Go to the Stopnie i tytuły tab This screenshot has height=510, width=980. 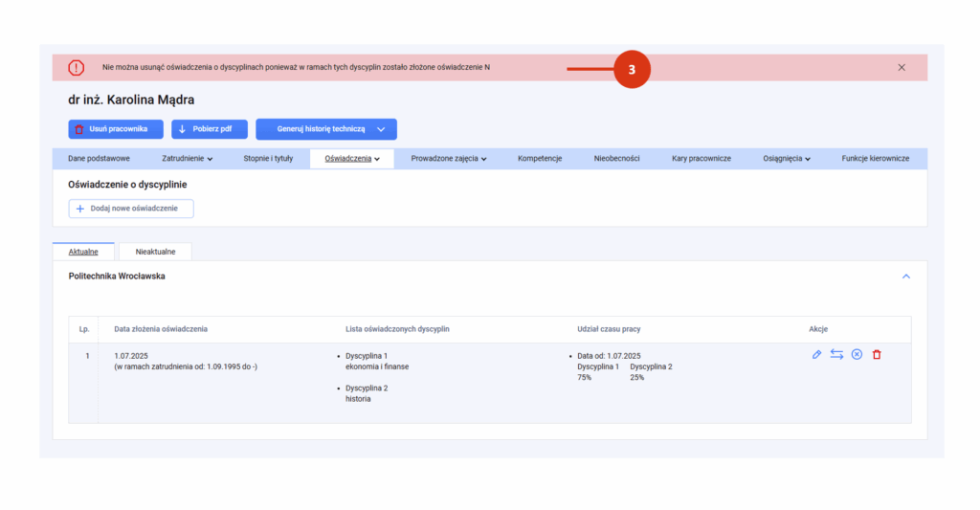(x=268, y=158)
